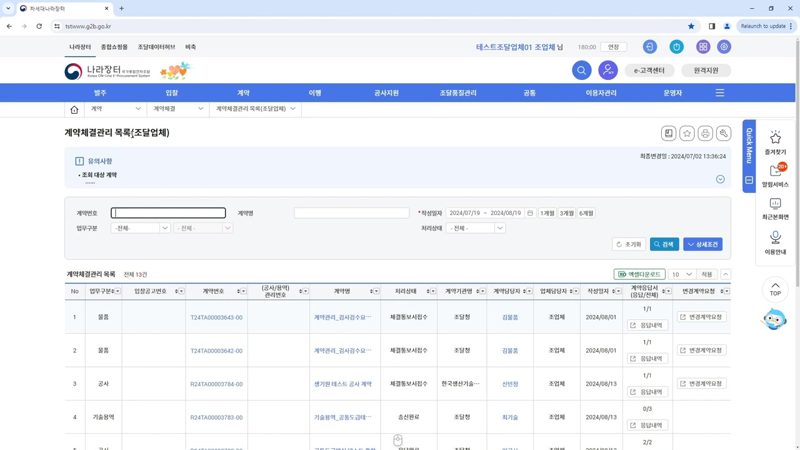Click the 계약명 input field

[352, 213]
